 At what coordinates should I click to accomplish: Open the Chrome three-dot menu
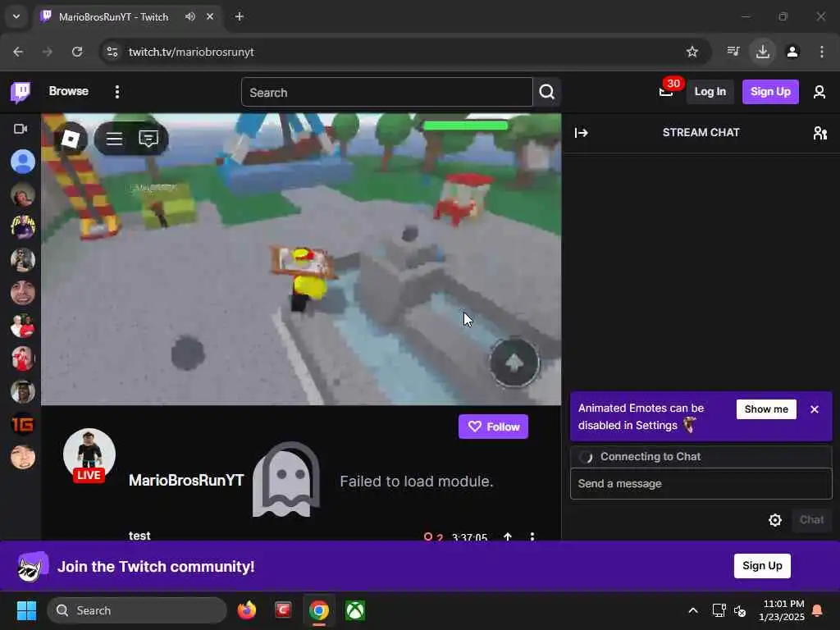click(x=821, y=52)
